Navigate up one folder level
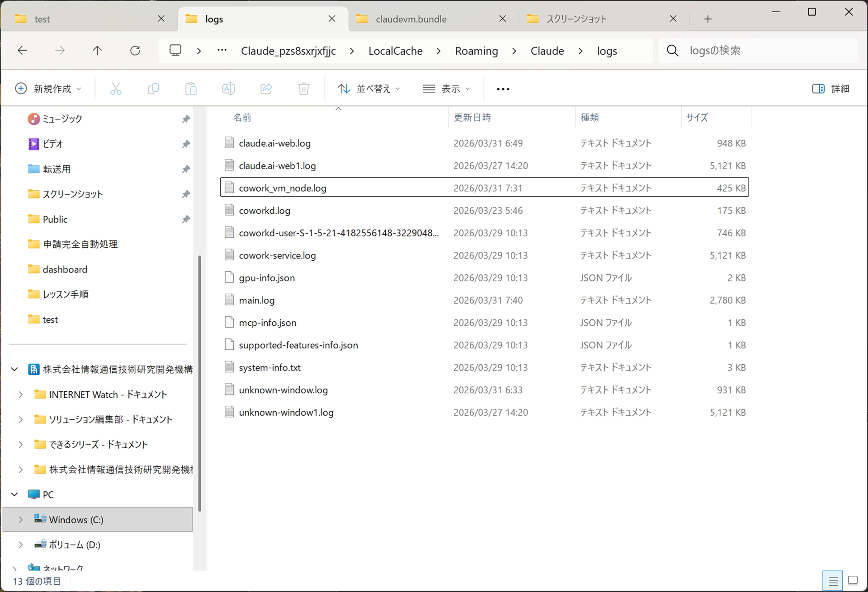 pyautogui.click(x=97, y=50)
